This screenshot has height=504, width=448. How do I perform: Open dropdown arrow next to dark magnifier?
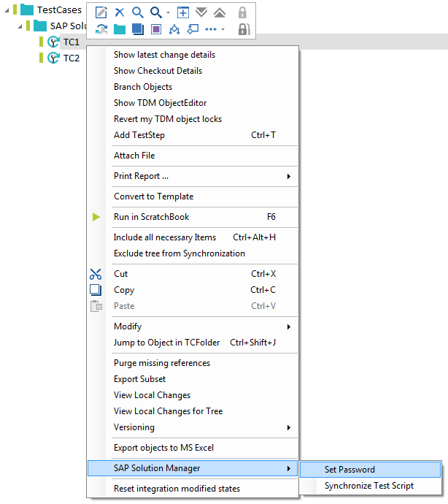[x=168, y=13]
